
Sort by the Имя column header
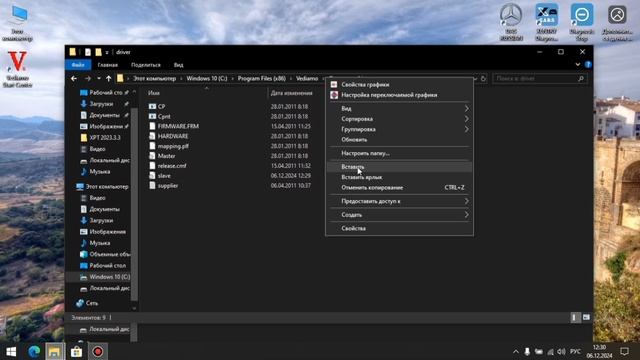[153, 93]
